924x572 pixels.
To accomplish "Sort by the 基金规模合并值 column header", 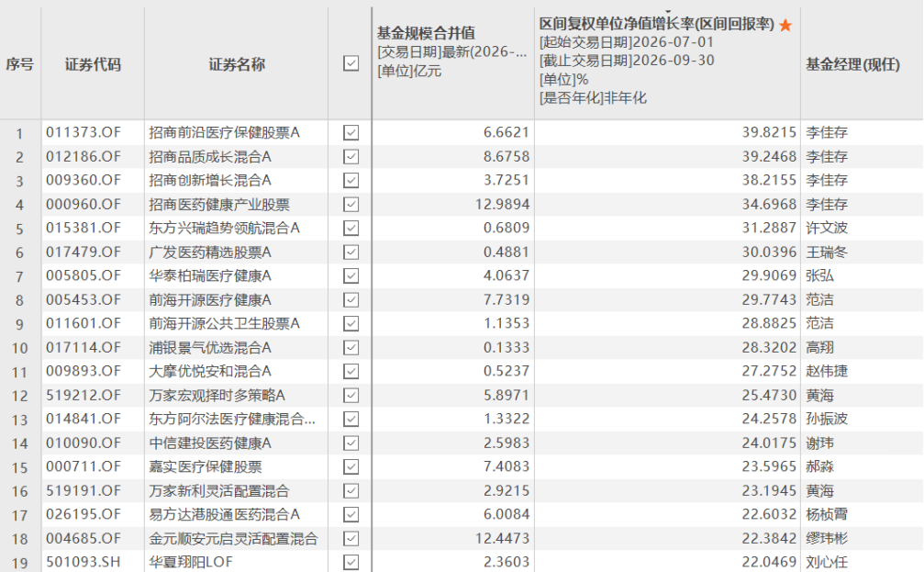I will (x=426, y=33).
